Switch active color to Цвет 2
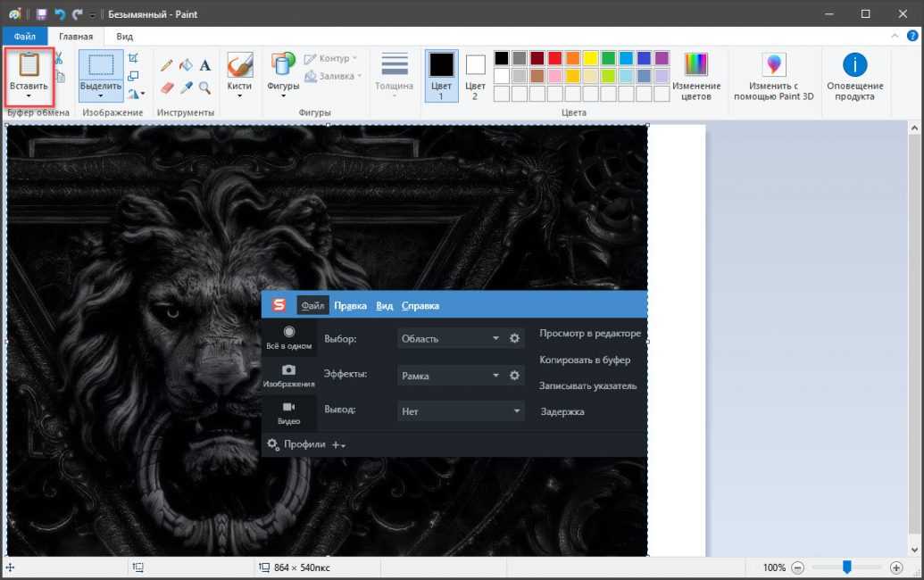924x580 pixels. pyautogui.click(x=475, y=76)
